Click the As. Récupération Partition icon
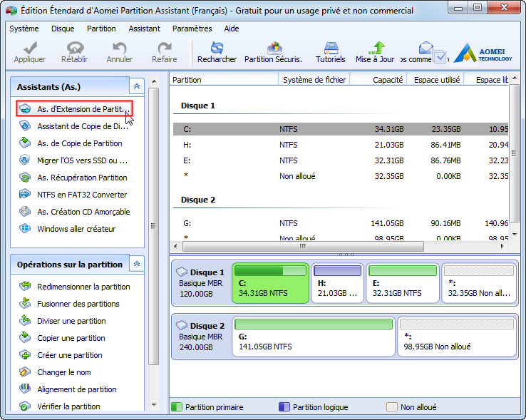This screenshot has height=420, width=526. pyautogui.click(x=25, y=178)
